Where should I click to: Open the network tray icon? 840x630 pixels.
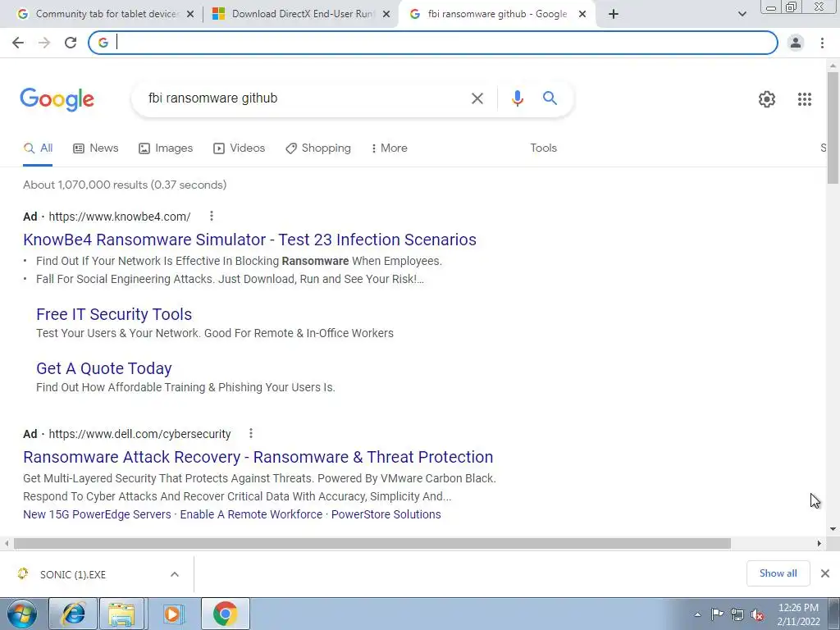[x=737, y=614]
